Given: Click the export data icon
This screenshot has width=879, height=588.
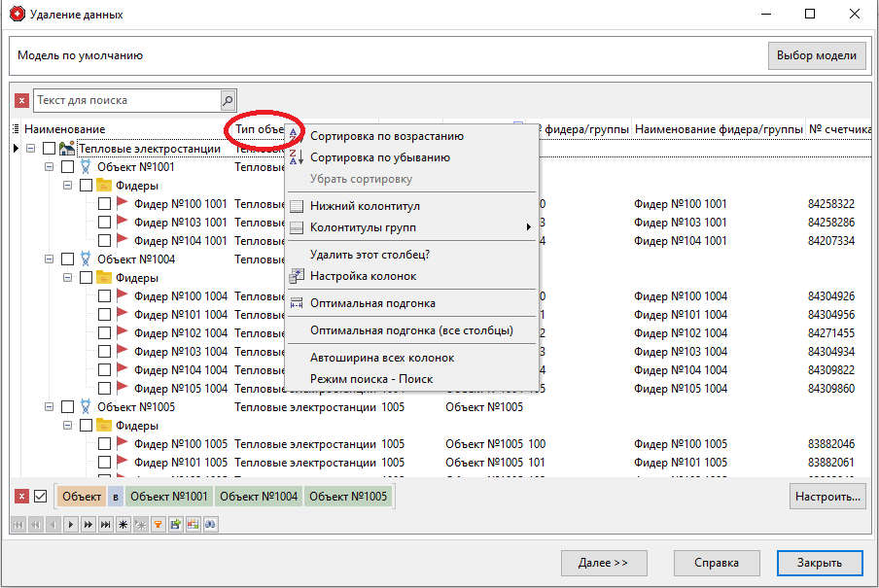Looking at the screenshot, I should click(x=175, y=524).
